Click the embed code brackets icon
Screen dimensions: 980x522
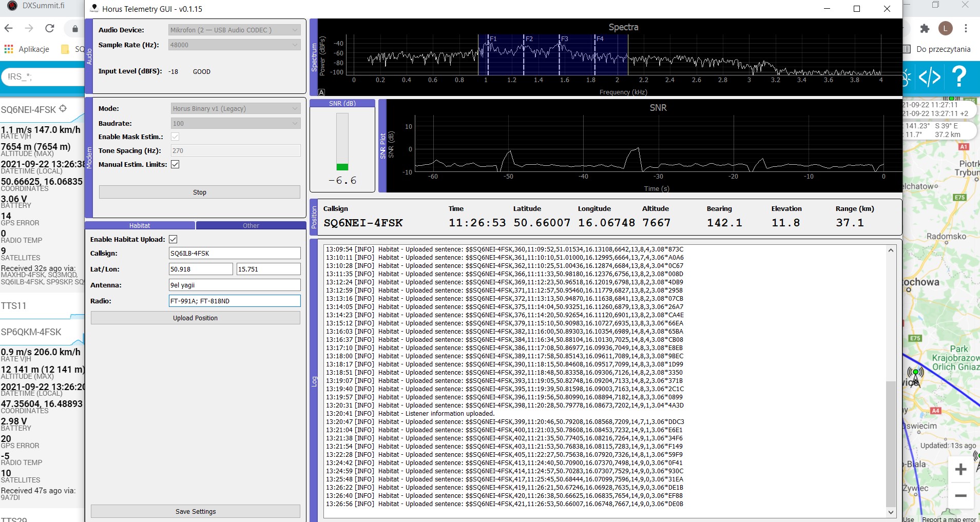coord(929,77)
